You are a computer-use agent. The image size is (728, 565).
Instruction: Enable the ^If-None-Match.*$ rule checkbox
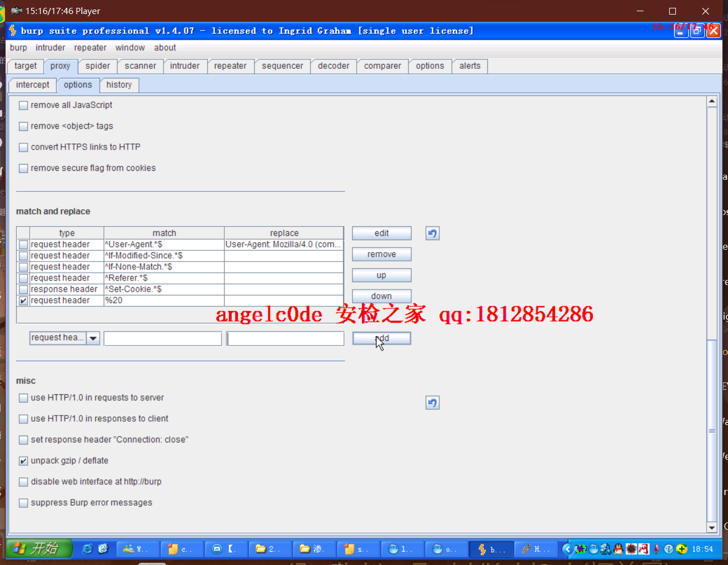[x=24, y=267]
